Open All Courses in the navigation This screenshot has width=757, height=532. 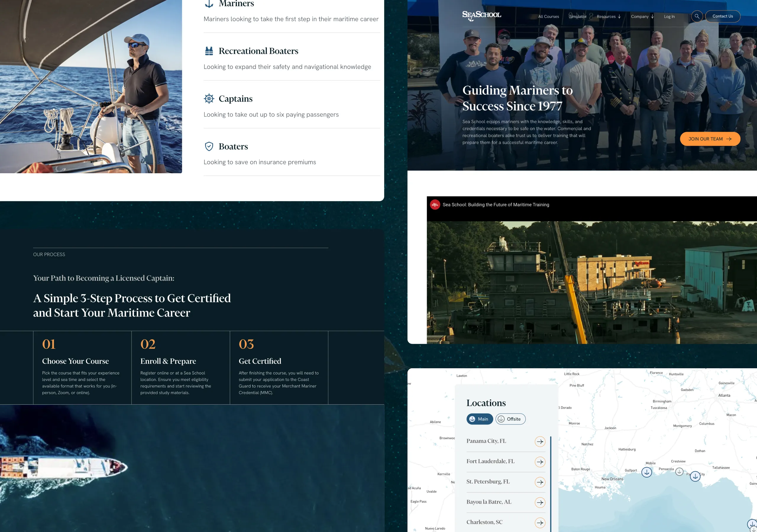(548, 16)
